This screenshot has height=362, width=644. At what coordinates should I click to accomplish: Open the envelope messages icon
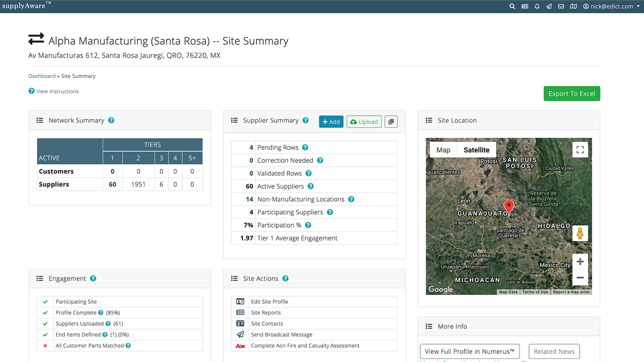tap(561, 6)
